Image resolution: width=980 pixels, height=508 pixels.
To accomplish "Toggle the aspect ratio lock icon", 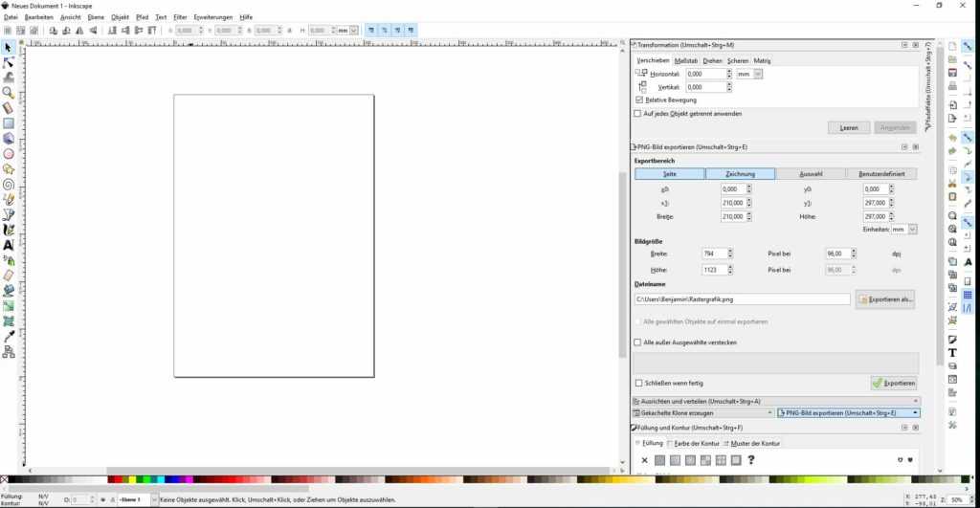I will [289, 30].
